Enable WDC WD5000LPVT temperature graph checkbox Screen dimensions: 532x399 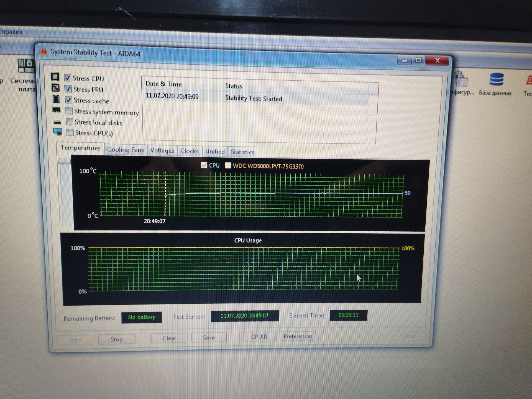click(x=228, y=165)
